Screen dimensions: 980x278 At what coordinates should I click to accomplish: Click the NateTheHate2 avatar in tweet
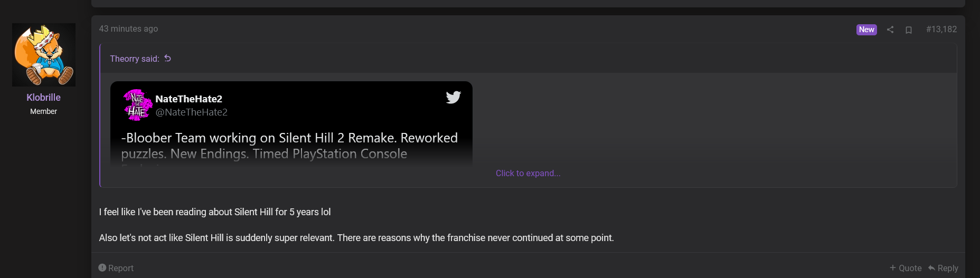[x=137, y=104]
